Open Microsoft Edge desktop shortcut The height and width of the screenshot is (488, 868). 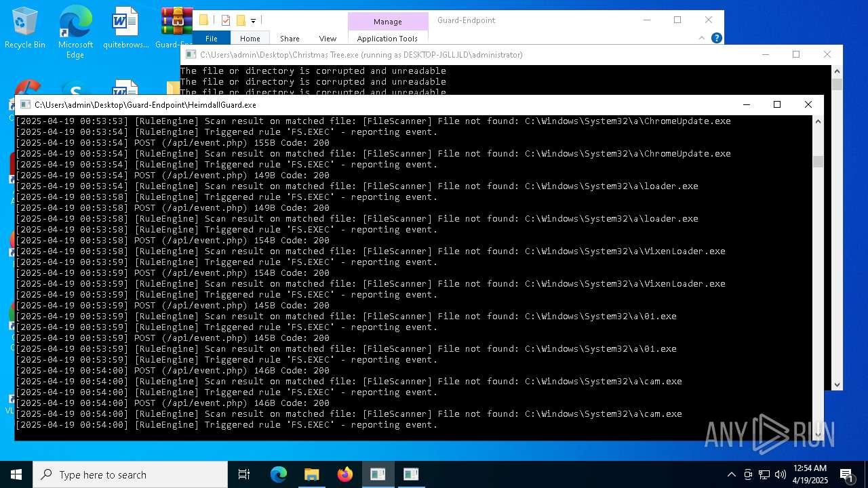click(75, 32)
